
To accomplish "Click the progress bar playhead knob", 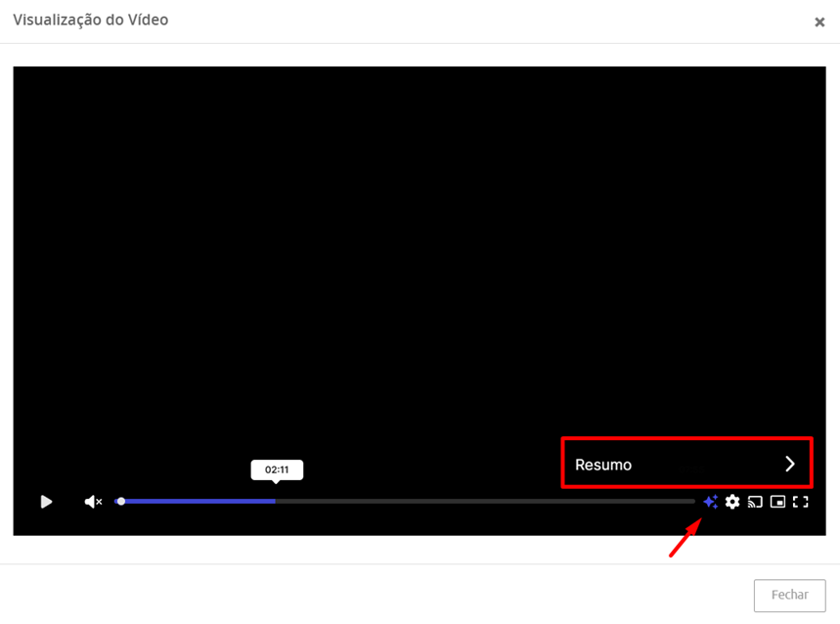I will click(x=121, y=502).
